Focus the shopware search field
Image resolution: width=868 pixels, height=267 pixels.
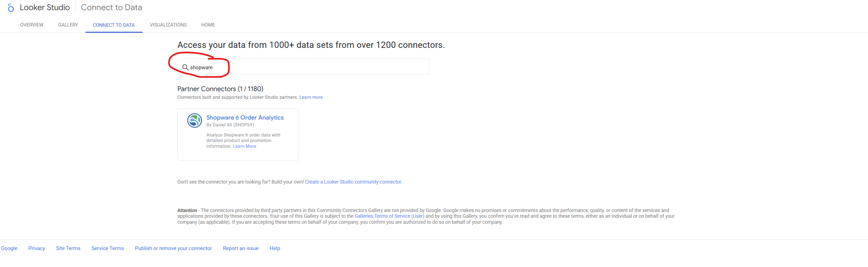(303, 67)
